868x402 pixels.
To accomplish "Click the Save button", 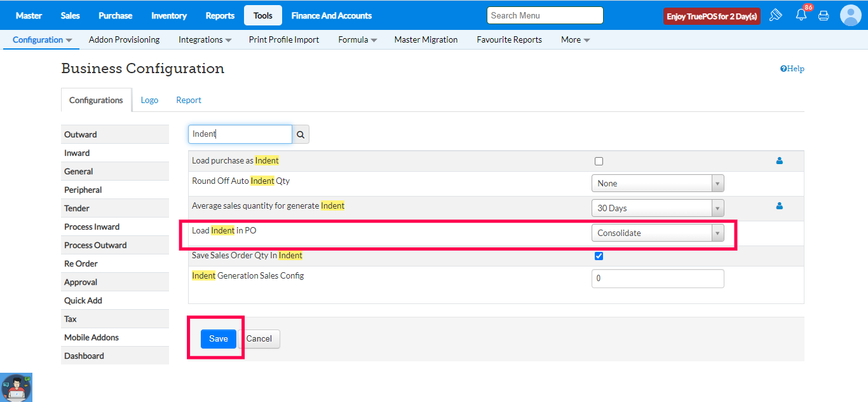I will click(x=218, y=338).
